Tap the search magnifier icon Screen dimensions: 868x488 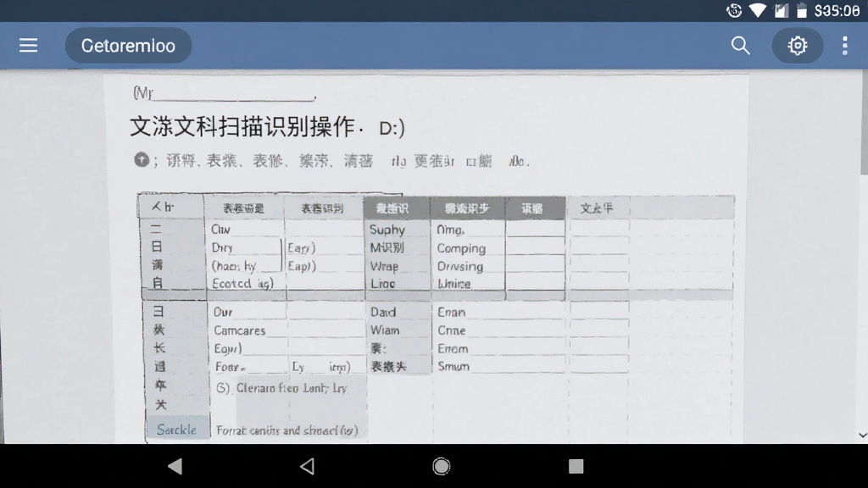click(740, 46)
